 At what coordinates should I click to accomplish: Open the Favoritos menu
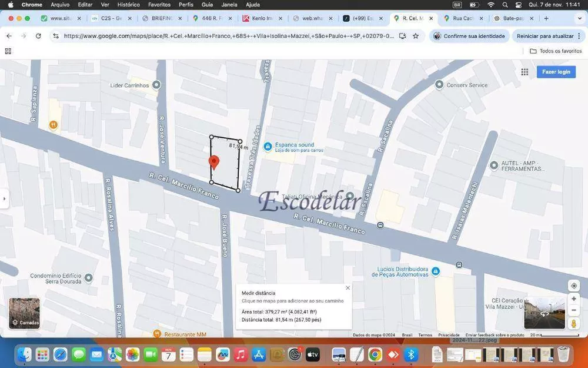[159, 5]
